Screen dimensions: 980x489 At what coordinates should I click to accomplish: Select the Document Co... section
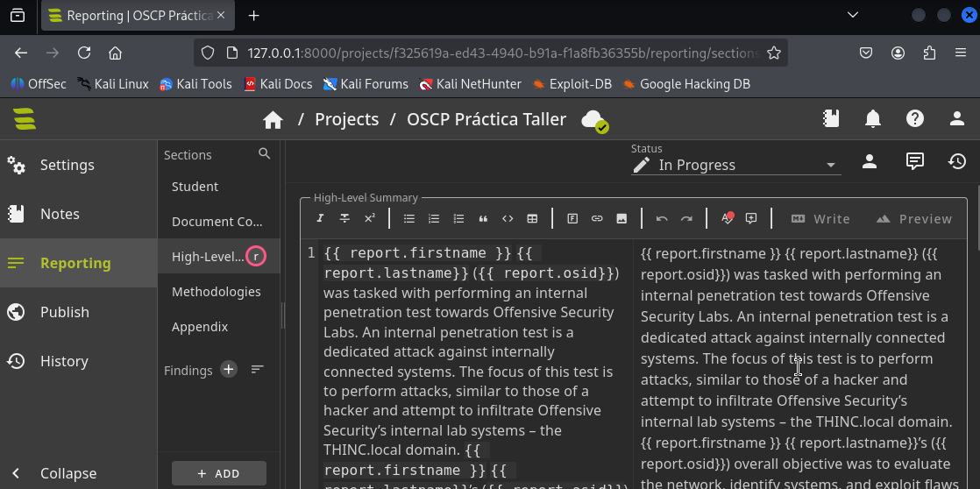[x=219, y=222]
